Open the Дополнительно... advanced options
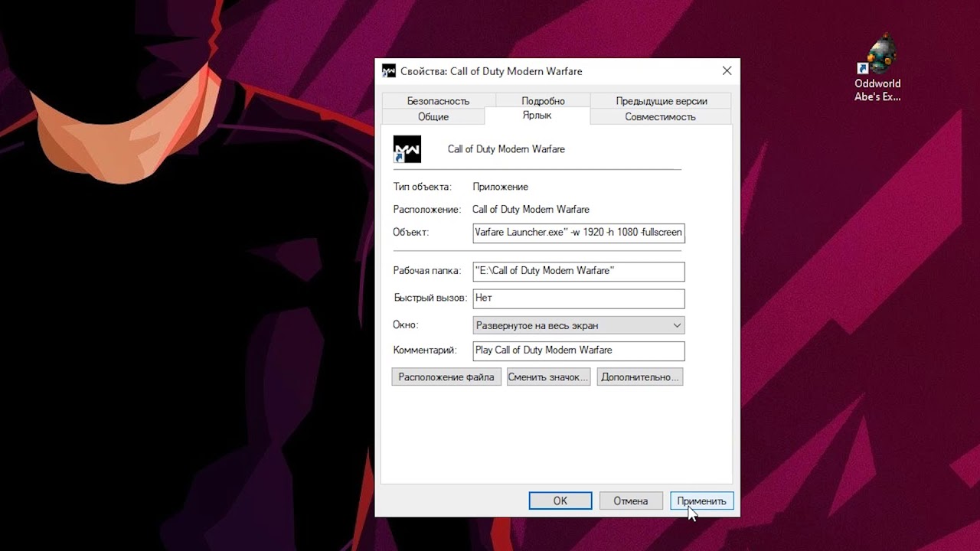 (x=640, y=377)
